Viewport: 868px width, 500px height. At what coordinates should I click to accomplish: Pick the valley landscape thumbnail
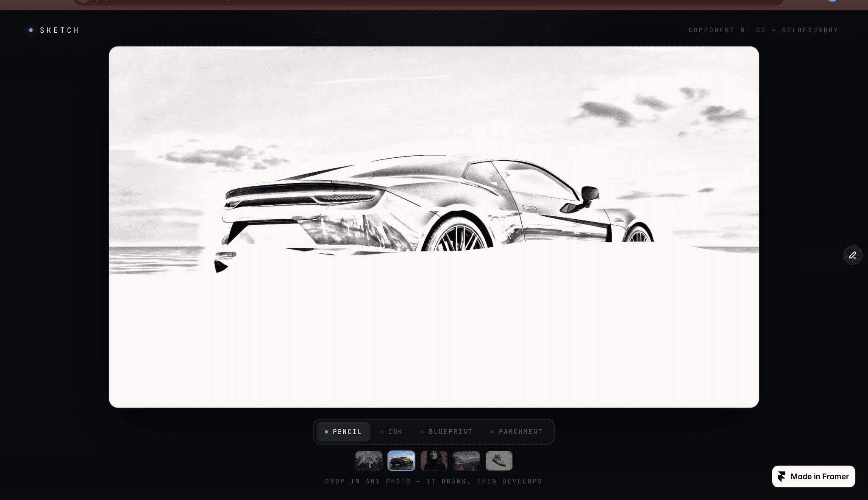[466, 461]
